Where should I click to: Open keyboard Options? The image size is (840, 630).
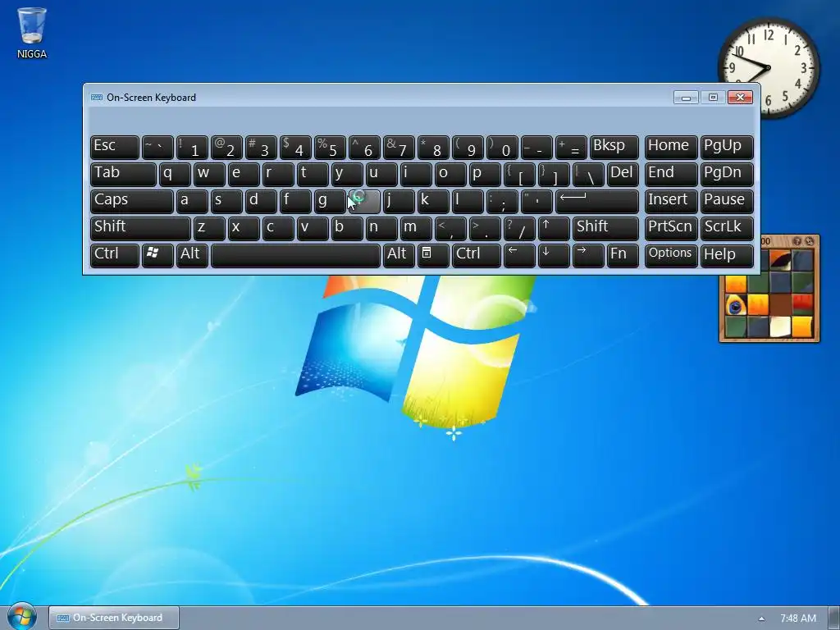click(671, 255)
